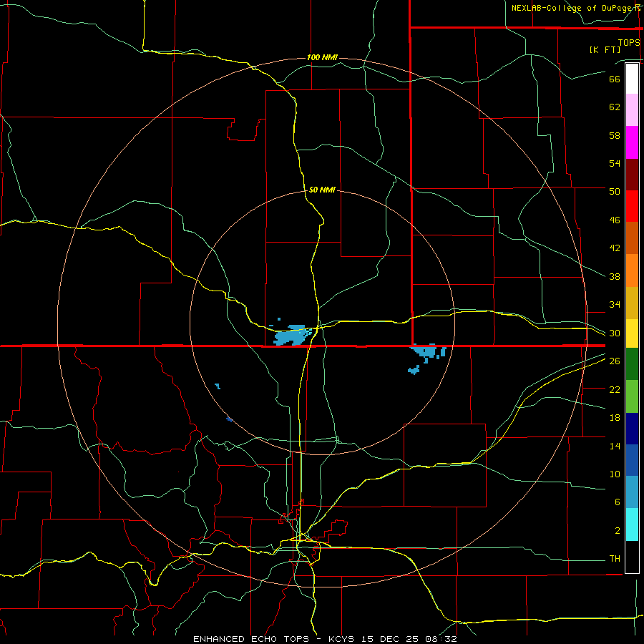Click the tiny echo dot above the central echo

click(x=279, y=319)
